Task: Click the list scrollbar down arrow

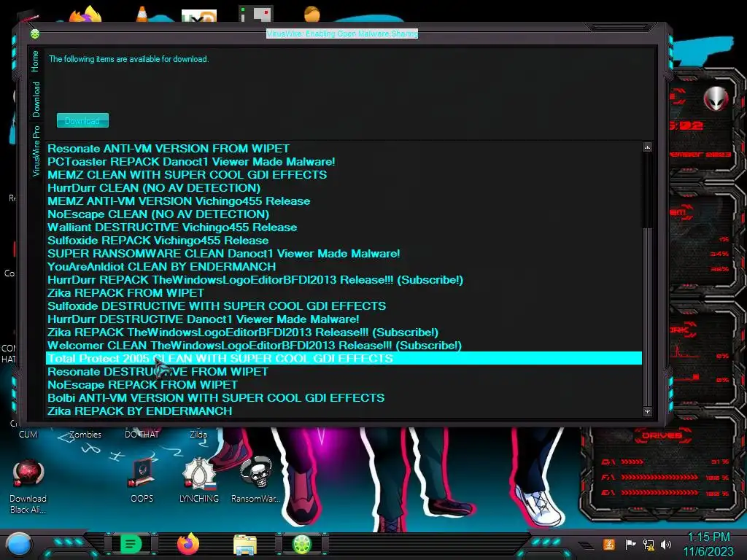Action: tap(647, 411)
